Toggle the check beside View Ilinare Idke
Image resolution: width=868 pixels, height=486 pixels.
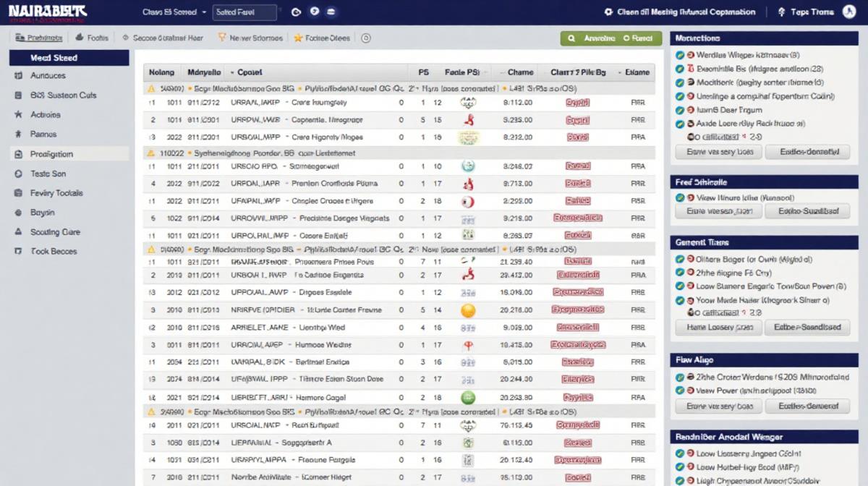coord(679,197)
